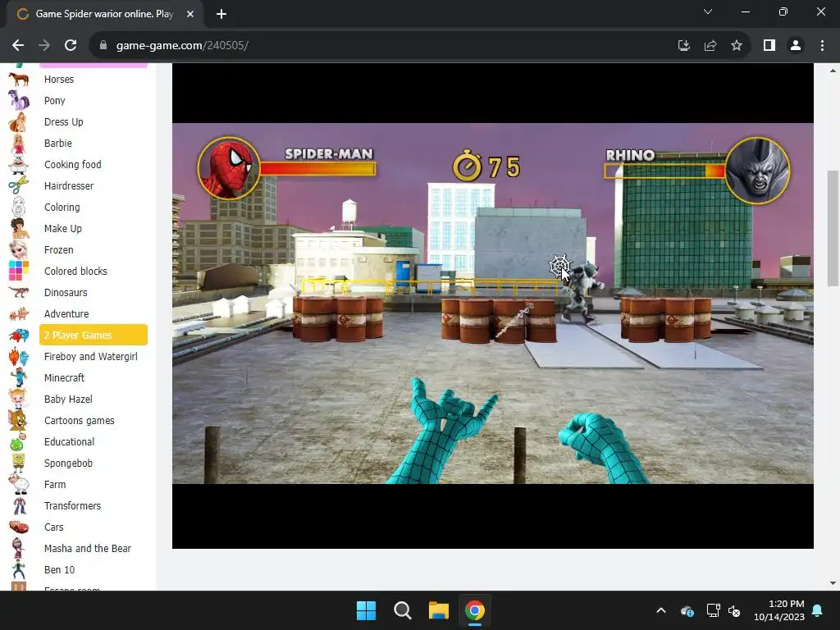The width and height of the screenshot is (840, 630).
Task: Click the Educational category icon
Action: click(18, 442)
